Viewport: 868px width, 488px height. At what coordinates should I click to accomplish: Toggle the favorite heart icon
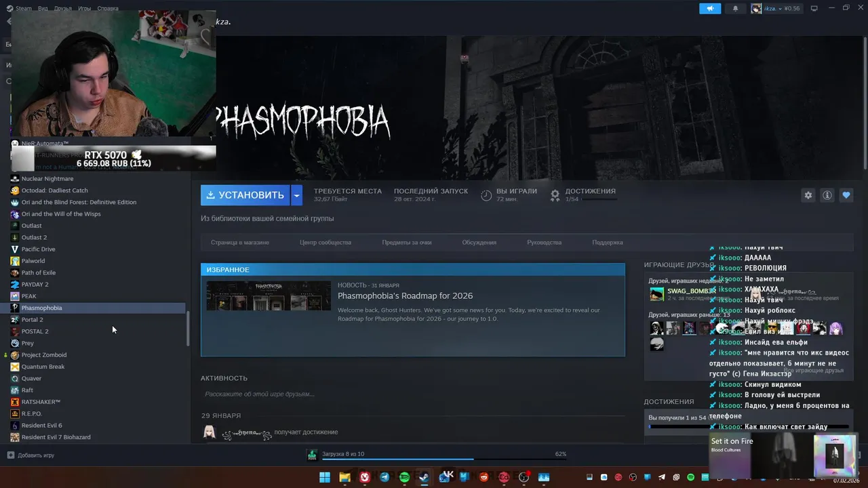click(x=846, y=195)
